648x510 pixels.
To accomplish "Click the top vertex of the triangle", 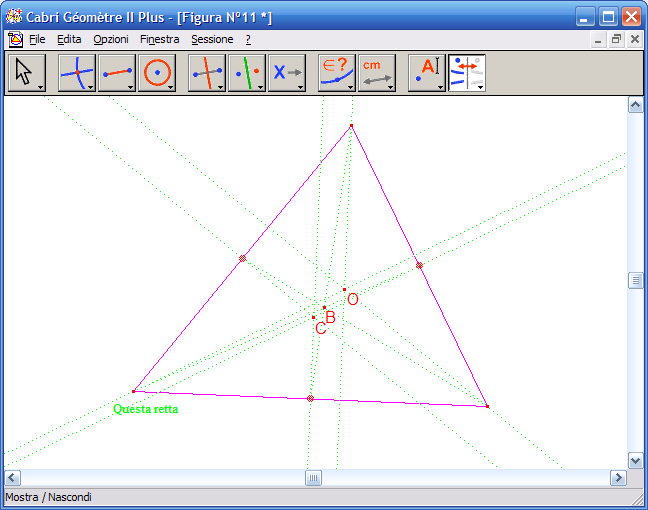I will [x=351, y=126].
